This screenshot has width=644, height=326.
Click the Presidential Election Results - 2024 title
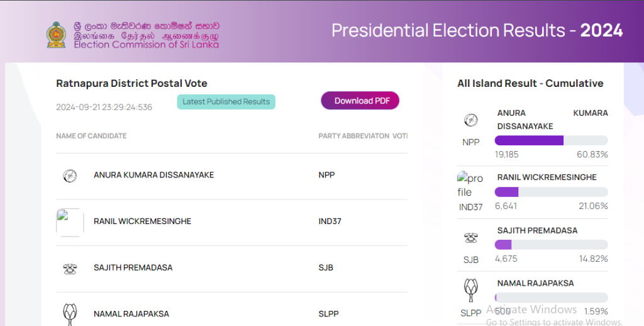[477, 30]
